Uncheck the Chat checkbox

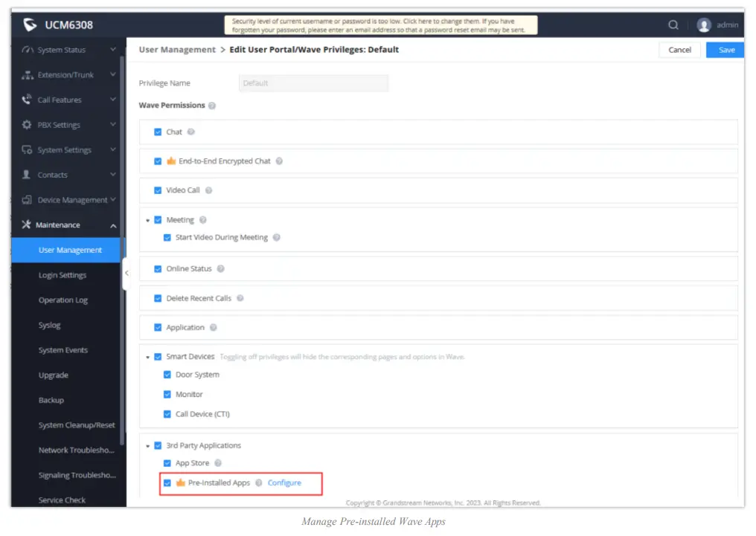pyautogui.click(x=158, y=132)
